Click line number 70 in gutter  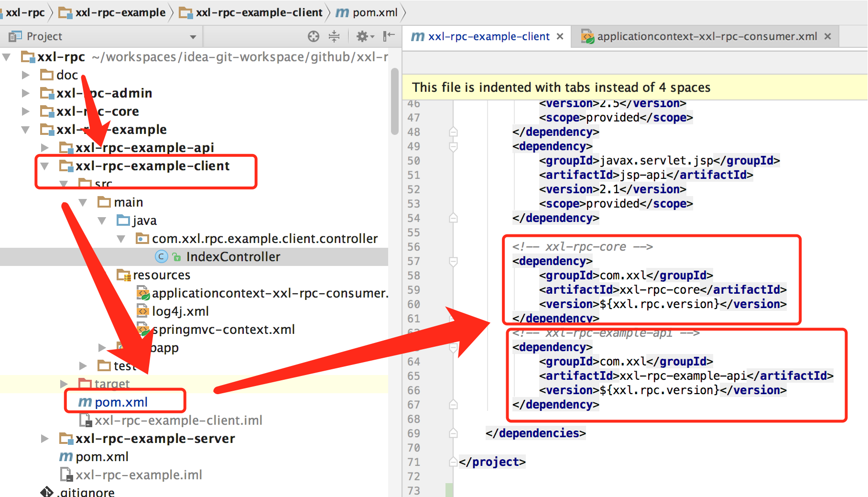tap(414, 448)
